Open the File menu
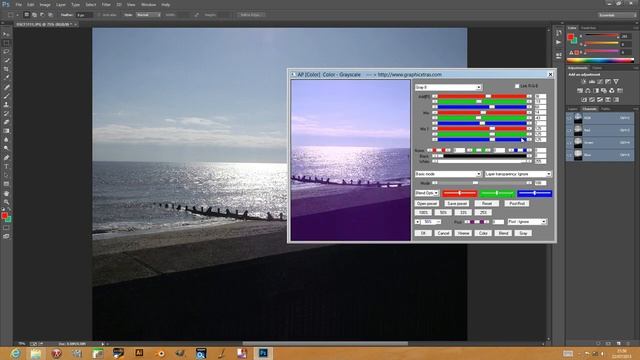 (x=18, y=4)
